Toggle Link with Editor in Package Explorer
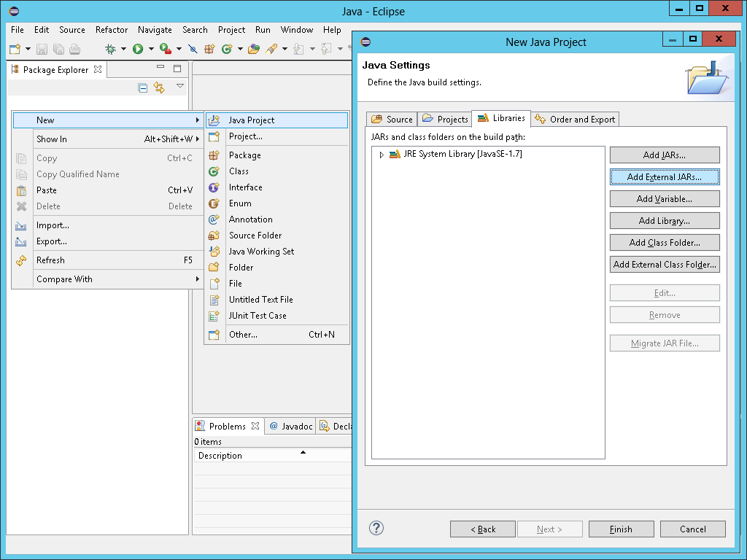The height and width of the screenshot is (560, 747). pyautogui.click(x=159, y=87)
